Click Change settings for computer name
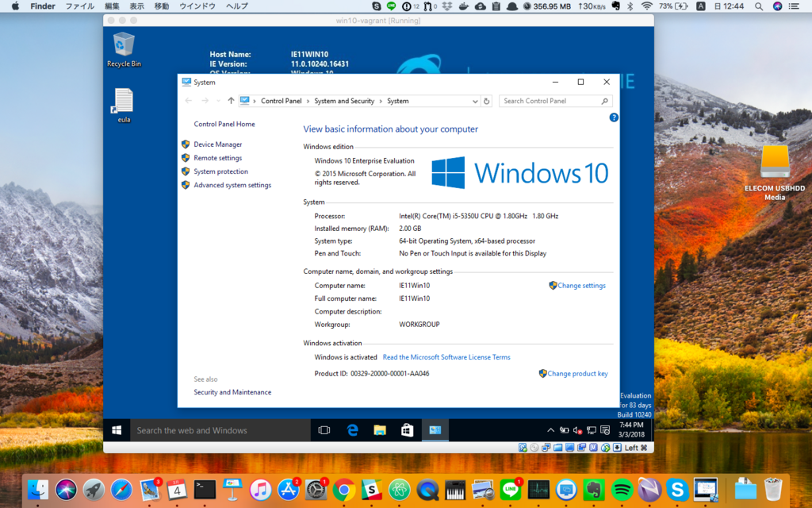This screenshot has width=812, height=508. [581, 286]
